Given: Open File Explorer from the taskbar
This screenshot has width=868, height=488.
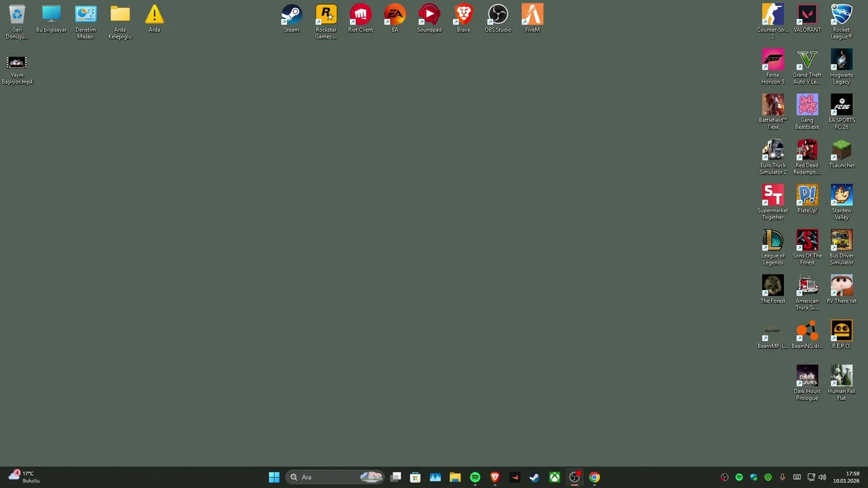Looking at the screenshot, I should pos(455,477).
